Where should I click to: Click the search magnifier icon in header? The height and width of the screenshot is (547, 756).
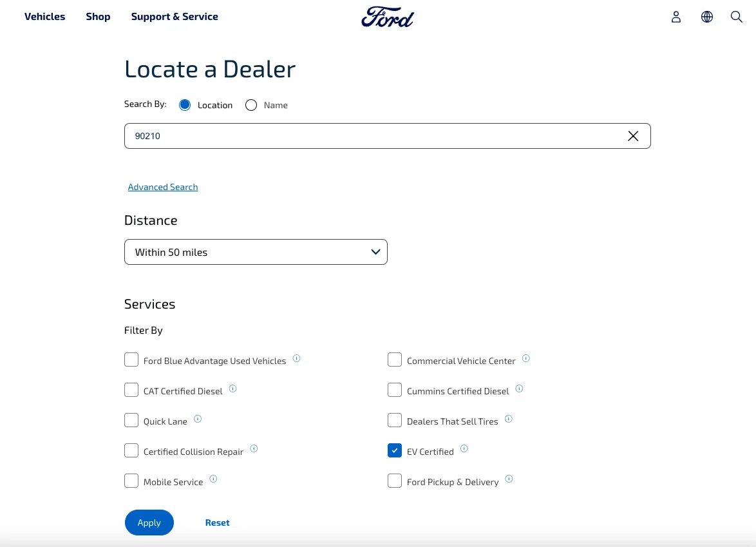pos(736,17)
